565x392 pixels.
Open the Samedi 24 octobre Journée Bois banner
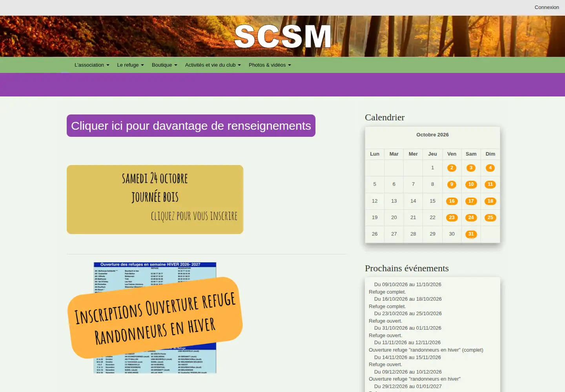point(155,200)
